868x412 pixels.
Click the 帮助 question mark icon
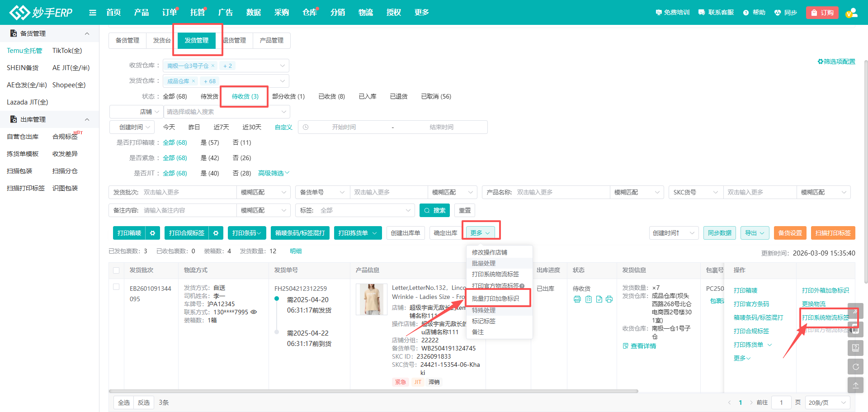tap(746, 13)
